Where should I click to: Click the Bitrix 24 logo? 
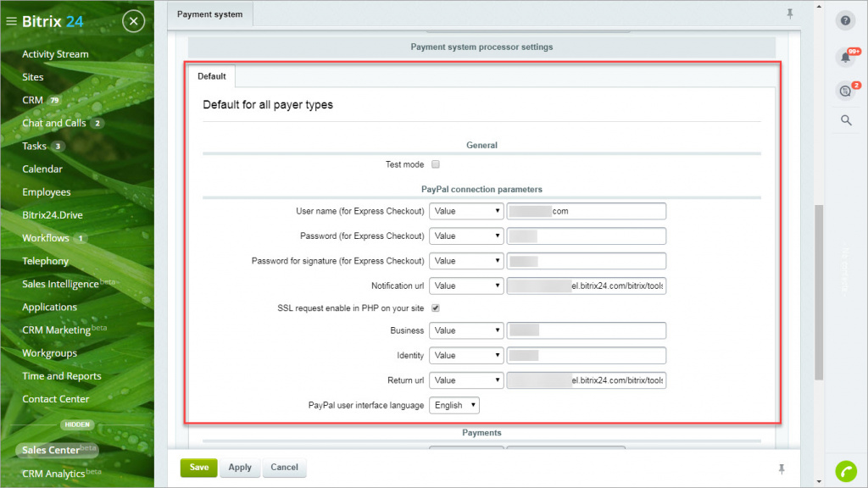pos(53,21)
